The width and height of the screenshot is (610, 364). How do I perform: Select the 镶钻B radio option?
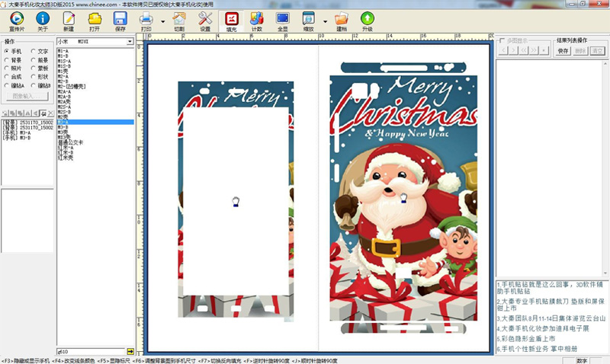(41, 85)
